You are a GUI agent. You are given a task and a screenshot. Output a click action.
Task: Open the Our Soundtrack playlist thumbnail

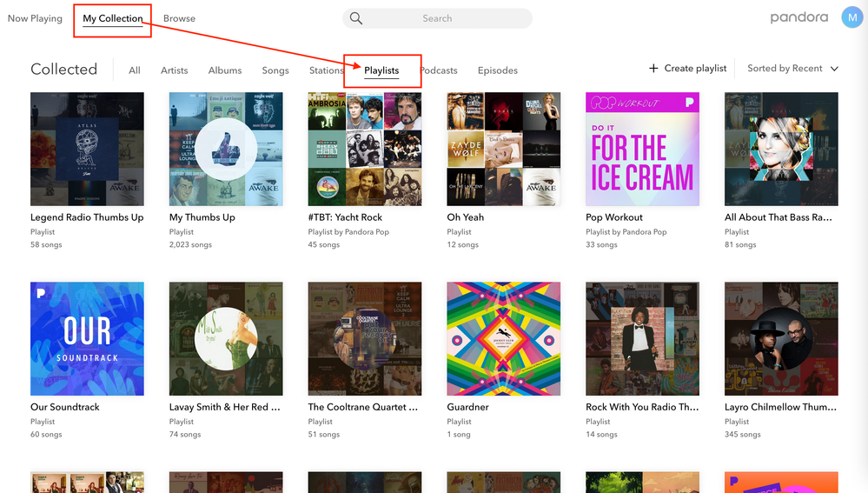[87, 338]
